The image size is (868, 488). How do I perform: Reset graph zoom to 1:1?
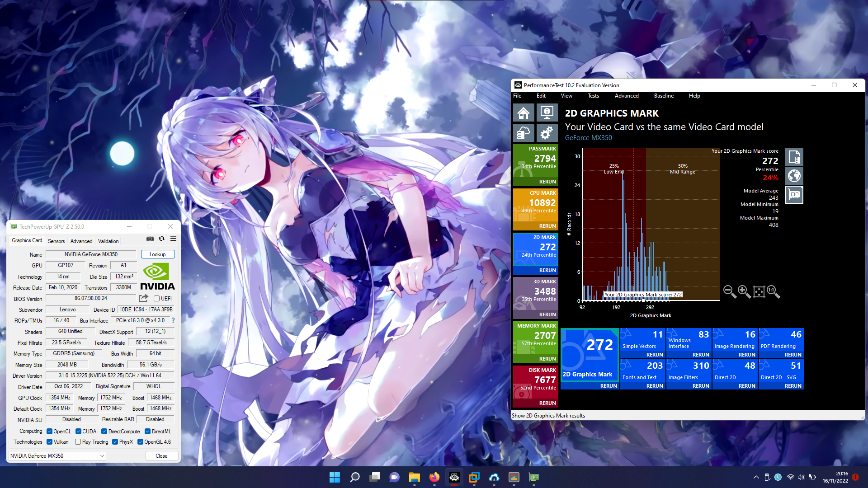coord(773,291)
